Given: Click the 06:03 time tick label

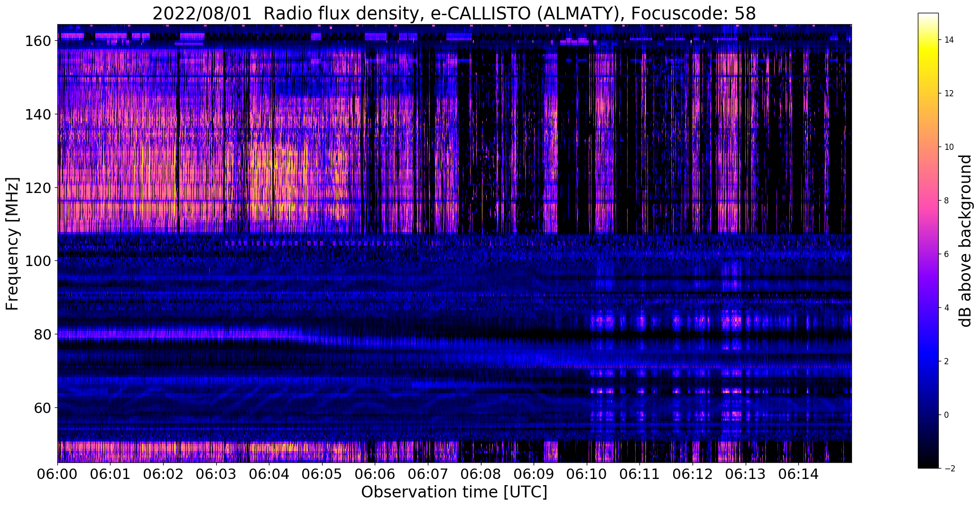Looking at the screenshot, I should click(216, 474).
